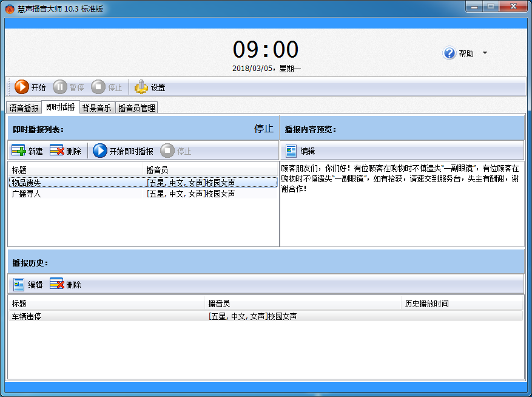Click the main toolbar 停止 button beside 暂停
This screenshot has width=532, height=397.
click(107, 87)
